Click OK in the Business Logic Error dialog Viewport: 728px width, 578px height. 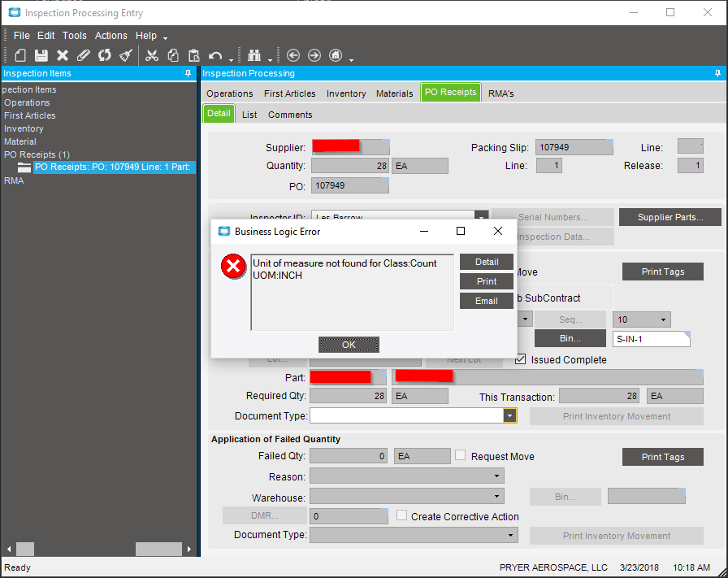pyautogui.click(x=349, y=345)
